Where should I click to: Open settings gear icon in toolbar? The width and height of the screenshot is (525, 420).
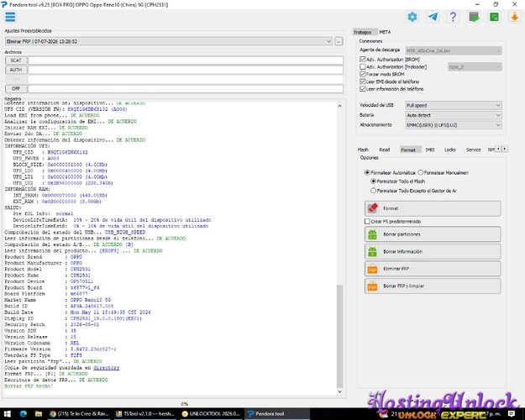412,17
